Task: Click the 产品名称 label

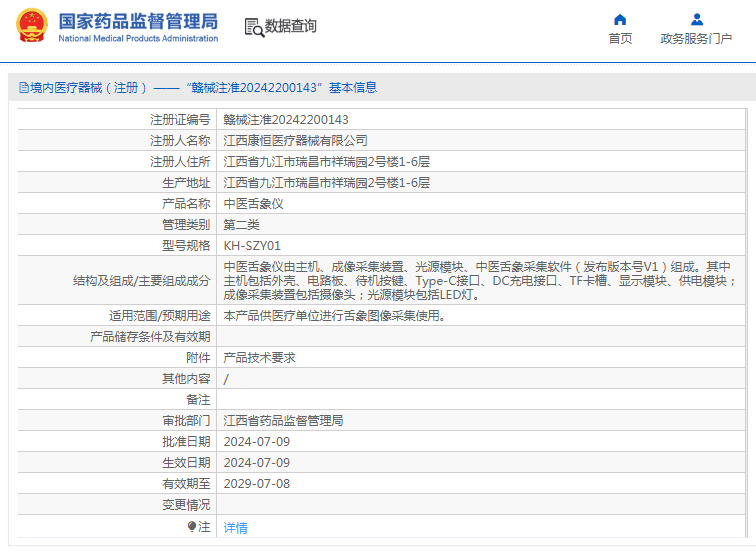Action: point(186,204)
